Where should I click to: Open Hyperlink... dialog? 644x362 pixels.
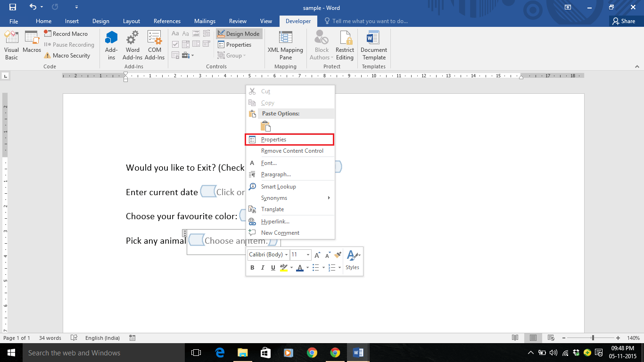tap(290, 222)
